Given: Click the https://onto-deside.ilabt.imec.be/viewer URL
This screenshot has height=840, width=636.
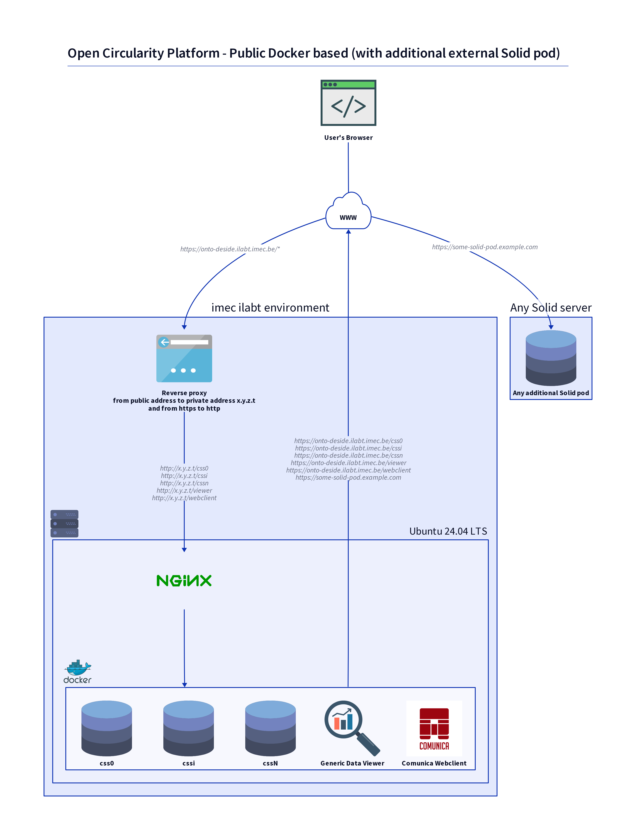Looking at the screenshot, I should [x=348, y=463].
